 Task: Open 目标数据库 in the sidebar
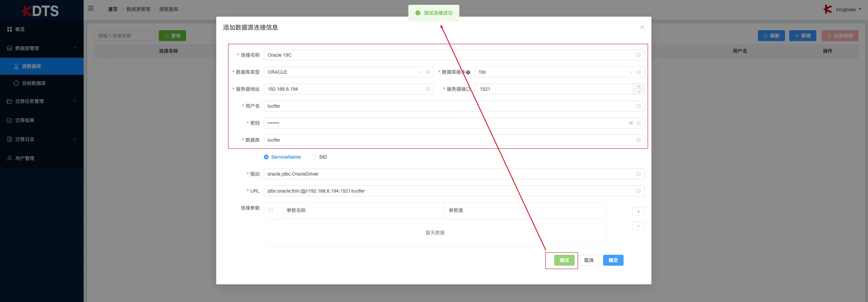34,83
